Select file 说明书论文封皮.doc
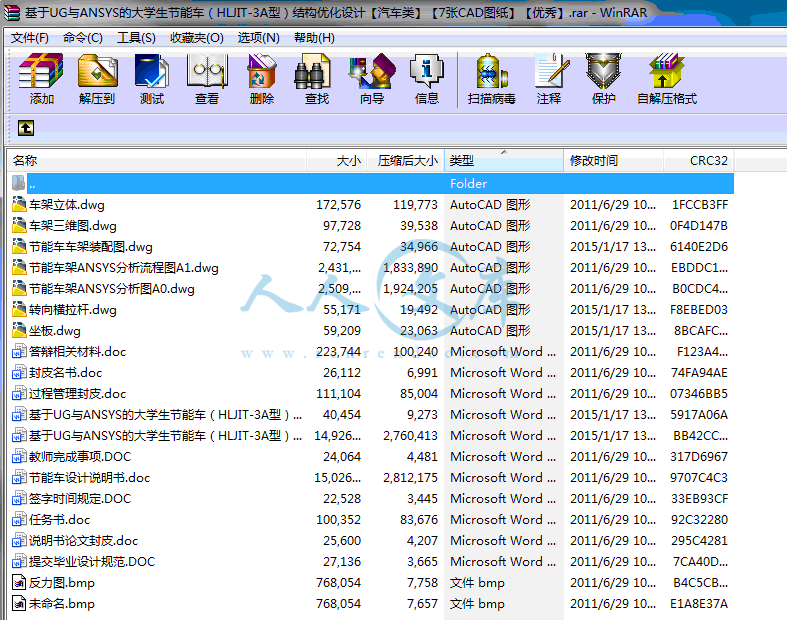The image size is (787, 620). (83, 541)
